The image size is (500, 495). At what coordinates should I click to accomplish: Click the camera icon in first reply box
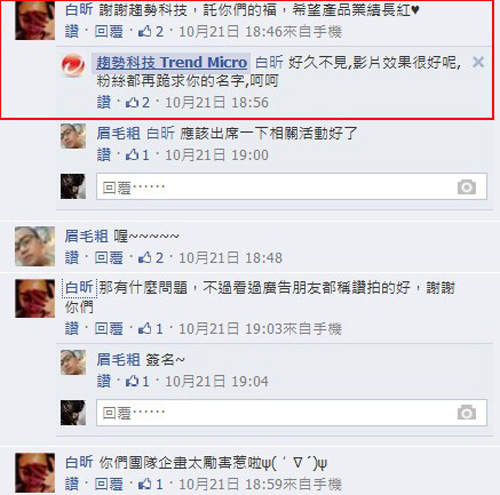point(467,187)
